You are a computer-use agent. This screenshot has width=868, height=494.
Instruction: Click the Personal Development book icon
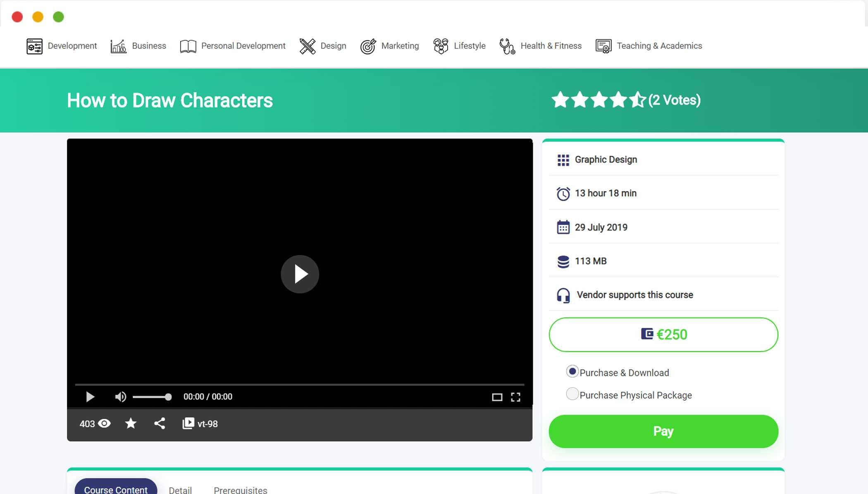[188, 46]
